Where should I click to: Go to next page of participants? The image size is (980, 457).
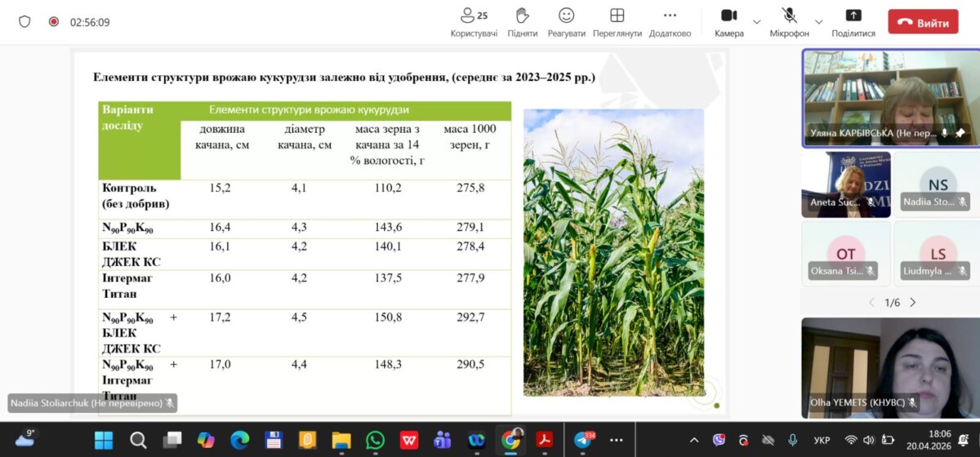coord(913,303)
